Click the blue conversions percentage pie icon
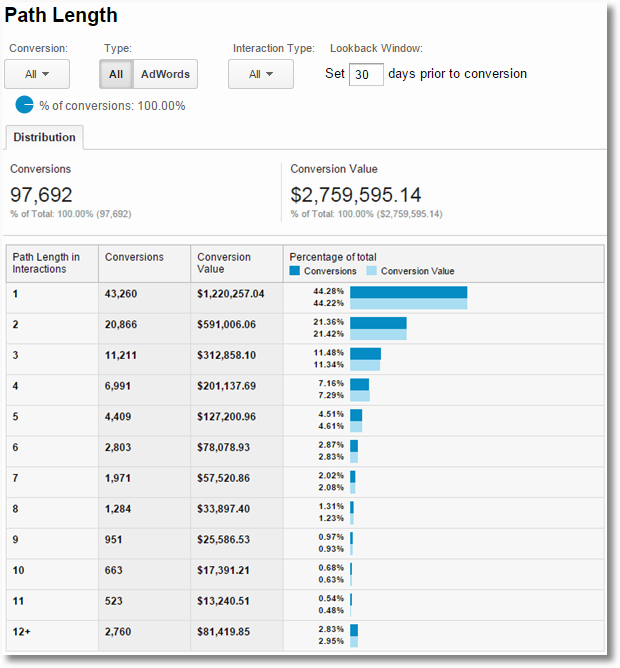 (x=25, y=105)
